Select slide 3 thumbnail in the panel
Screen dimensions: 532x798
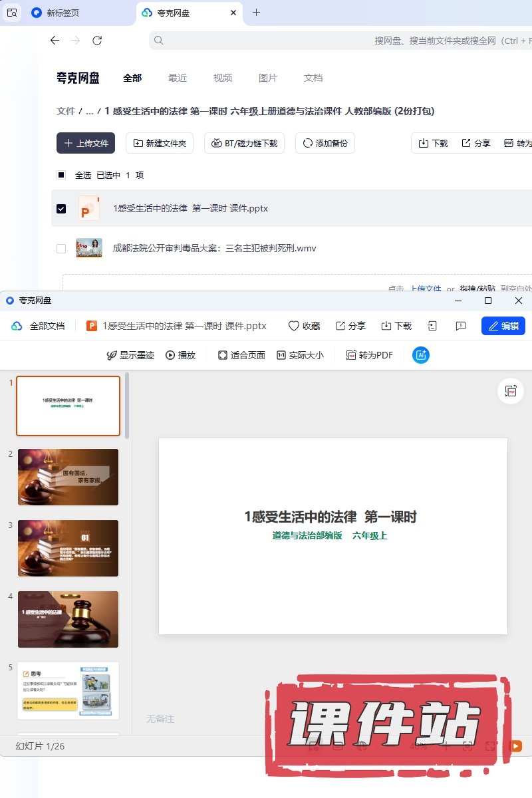click(68, 548)
